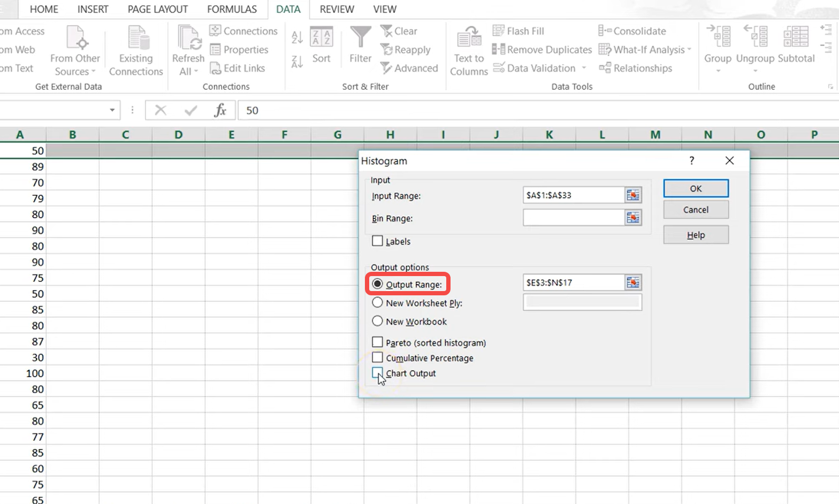The height and width of the screenshot is (504, 839).
Task: Click Edit Links in Connections group
Action: pyautogui.click(x=237, y=68)
